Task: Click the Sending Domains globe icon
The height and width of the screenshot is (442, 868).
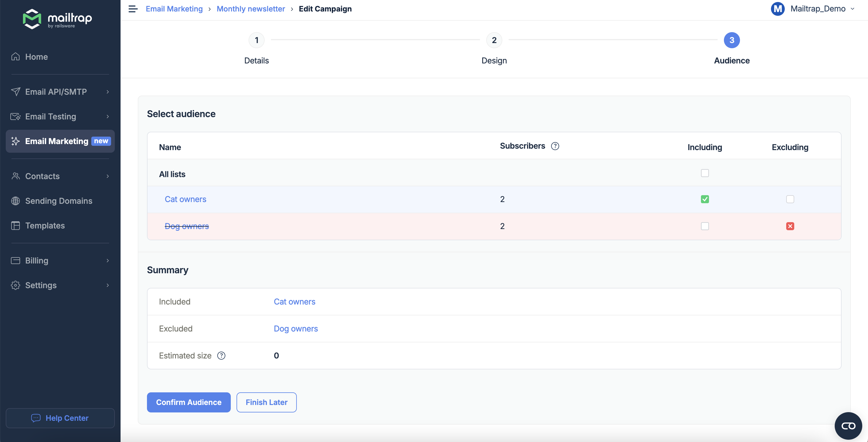Action: tap(15, 201)
